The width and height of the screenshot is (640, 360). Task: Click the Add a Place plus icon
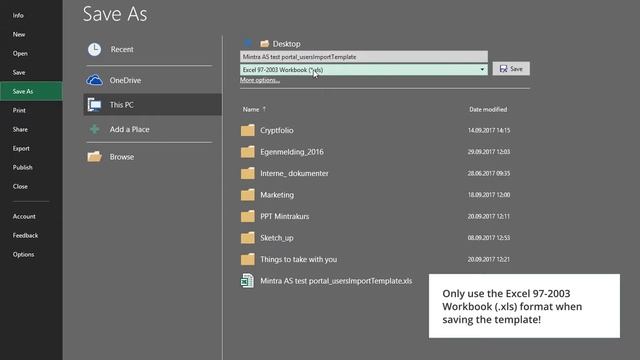94,129
